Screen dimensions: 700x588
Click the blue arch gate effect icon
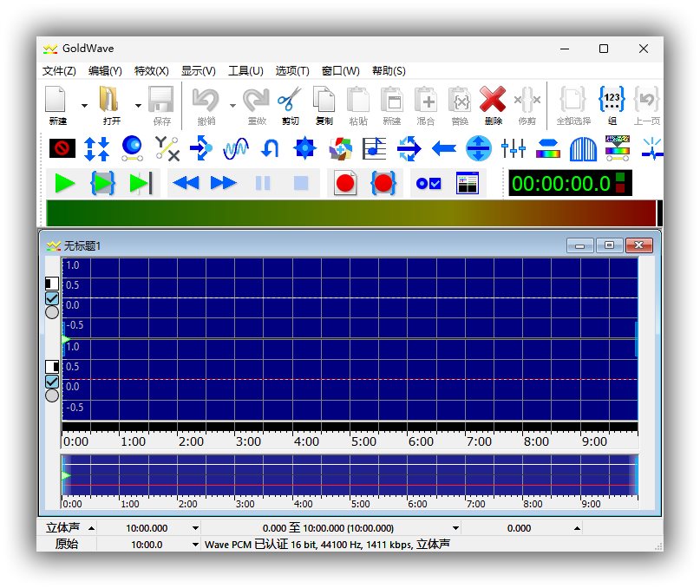pyautogui.click(x=583, y=148)
